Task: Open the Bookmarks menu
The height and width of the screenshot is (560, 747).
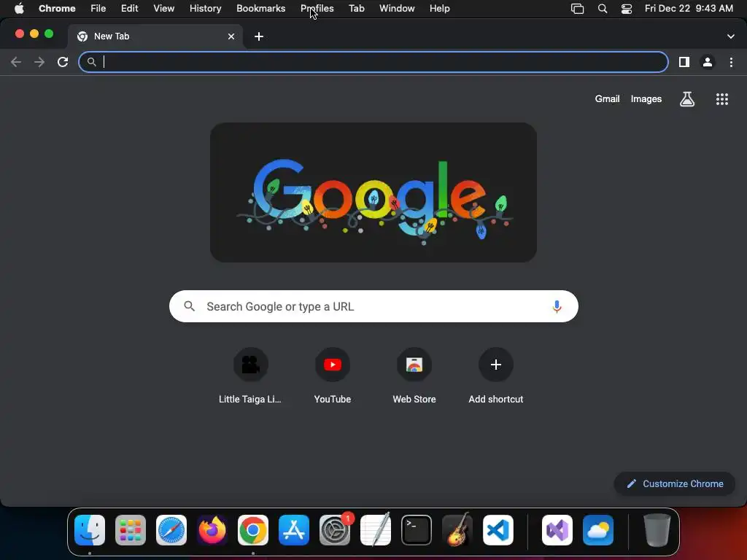Action: click(260, 9)
